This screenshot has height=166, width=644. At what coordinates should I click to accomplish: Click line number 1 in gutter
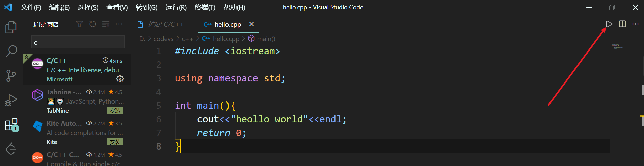click(x=159, y=51)
